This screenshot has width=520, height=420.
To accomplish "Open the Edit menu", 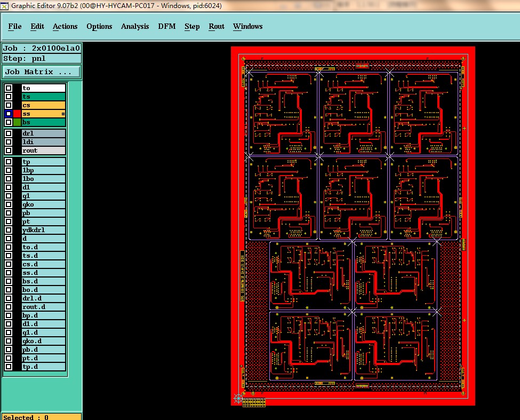I will 37,27.
